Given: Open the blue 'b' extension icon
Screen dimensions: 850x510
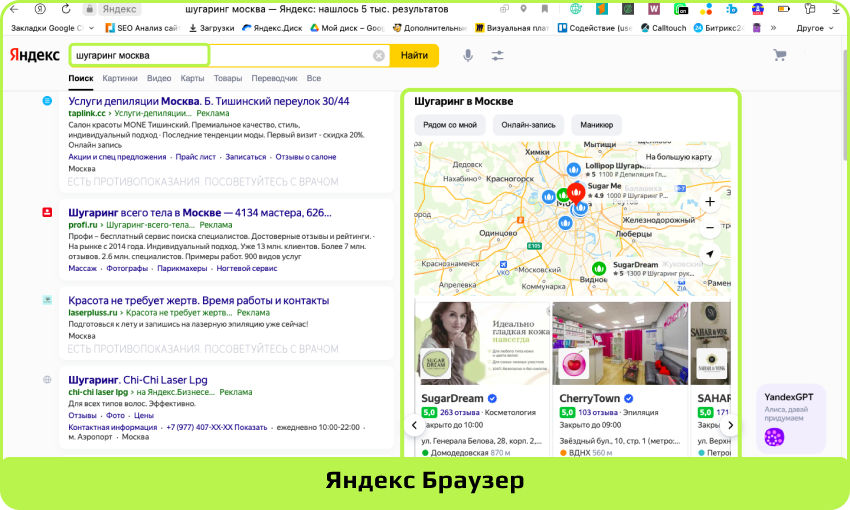Looking at the screenshot, I should coord(732,9).
